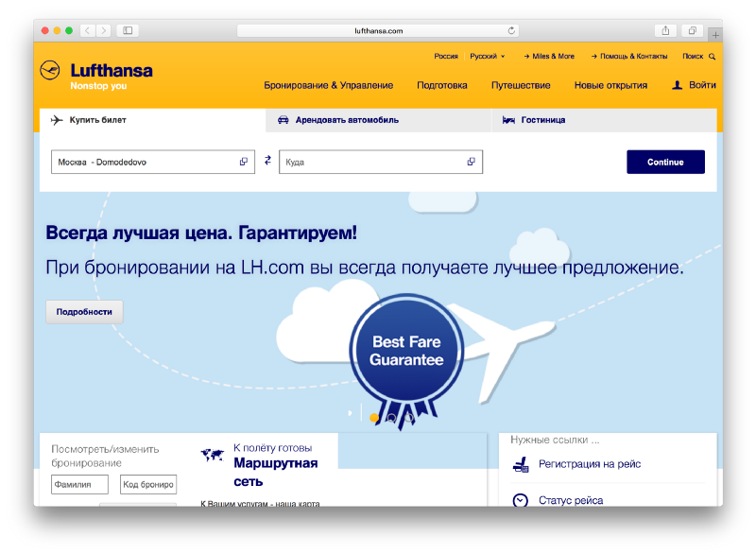
Task: Switch to the Гостиница tab
Action: pos(604,120)
